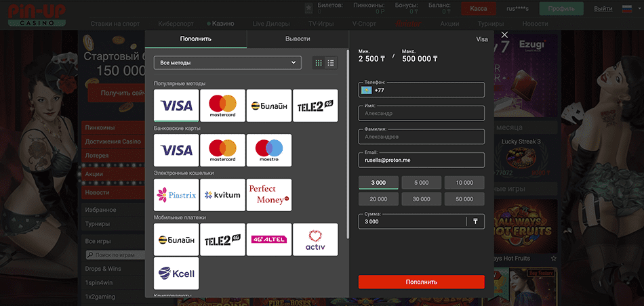Select Kcell mobile payment
The height and width of the screenshot is (306, 644).
(176, 274)
